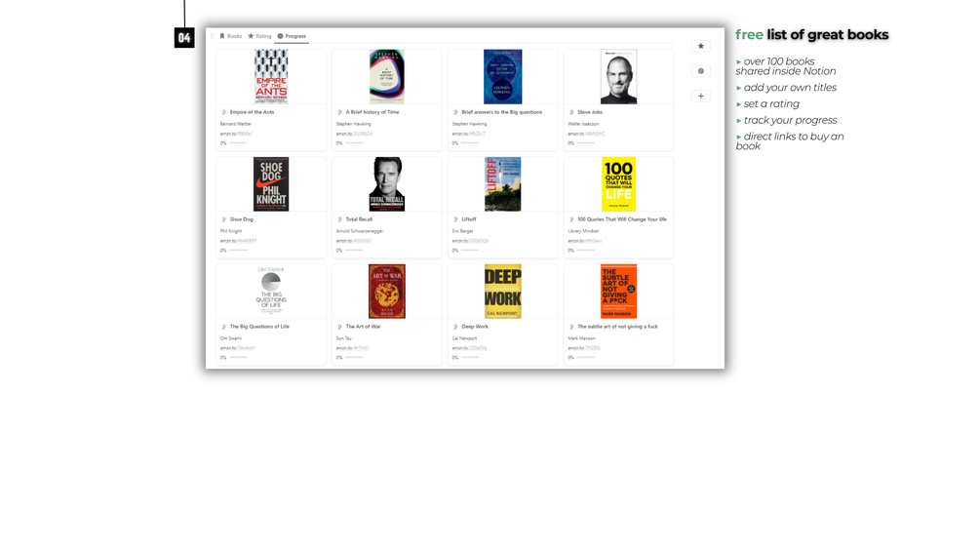Open '100 Quotes That Will Change Your life' title
This screenshot has height=551, width=980.
(x=622, y=219)
